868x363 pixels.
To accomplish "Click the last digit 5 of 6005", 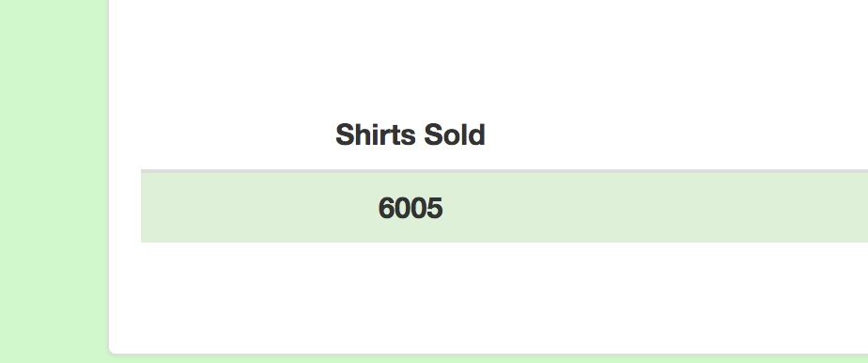I will 435,209.
